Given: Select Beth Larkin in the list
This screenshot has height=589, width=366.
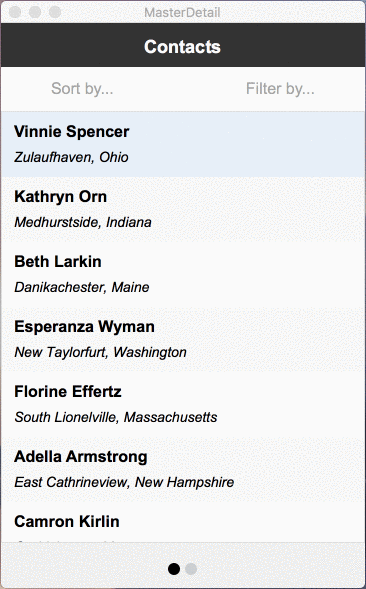Looking at the screenshot, I should (183, 274).
